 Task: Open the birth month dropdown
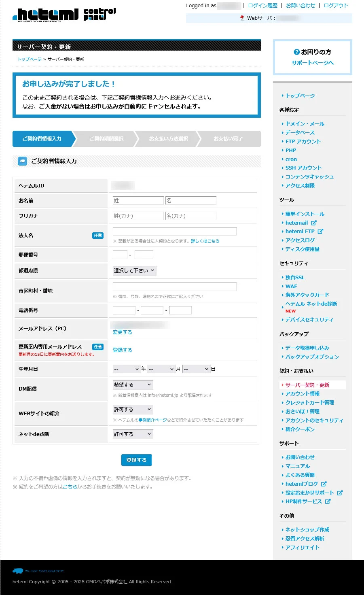pyautogui.click(x=161, y=369)
